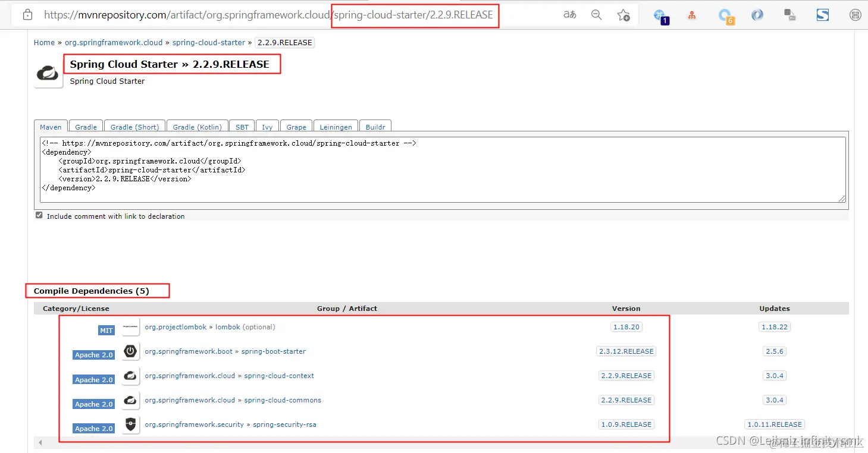Click the snippet textarea resize handle

coord(842,199)
